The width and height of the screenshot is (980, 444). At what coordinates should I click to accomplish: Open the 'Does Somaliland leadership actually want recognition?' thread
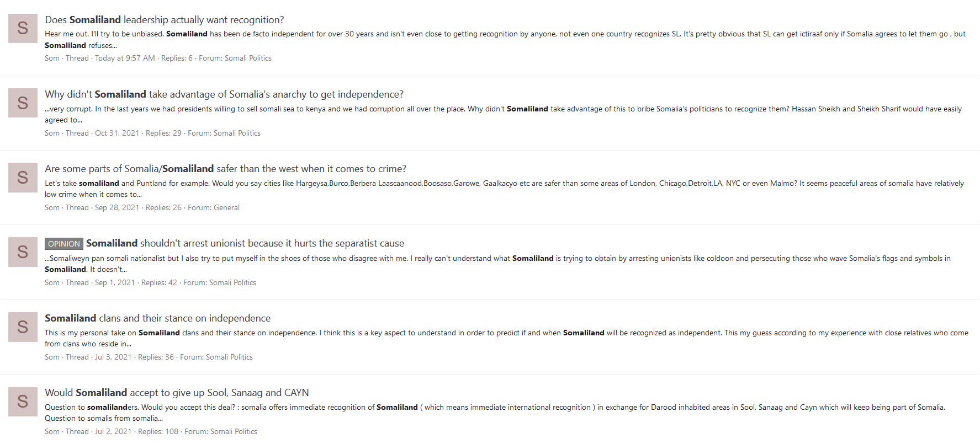point(165,20)
